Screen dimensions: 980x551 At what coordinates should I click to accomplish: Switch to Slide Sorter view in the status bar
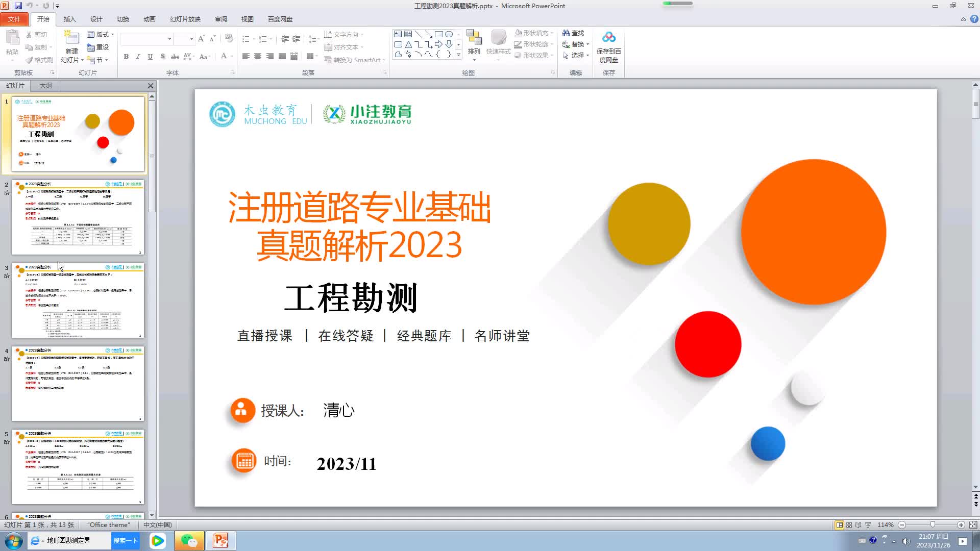coord(849,524)
